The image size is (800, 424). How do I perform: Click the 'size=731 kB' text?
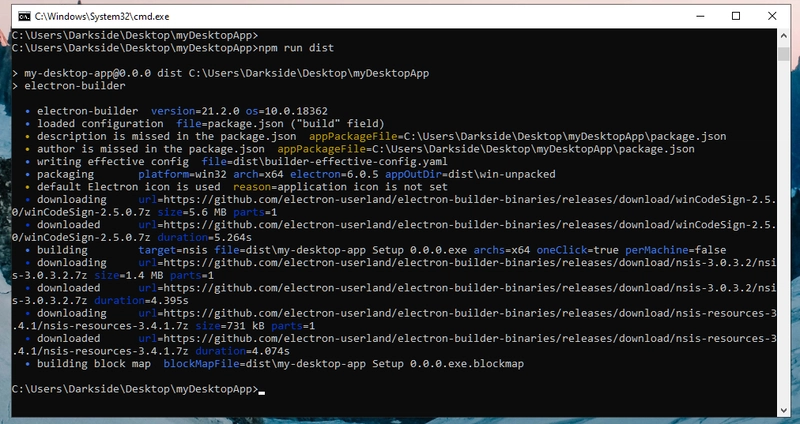tap(230, 326)
